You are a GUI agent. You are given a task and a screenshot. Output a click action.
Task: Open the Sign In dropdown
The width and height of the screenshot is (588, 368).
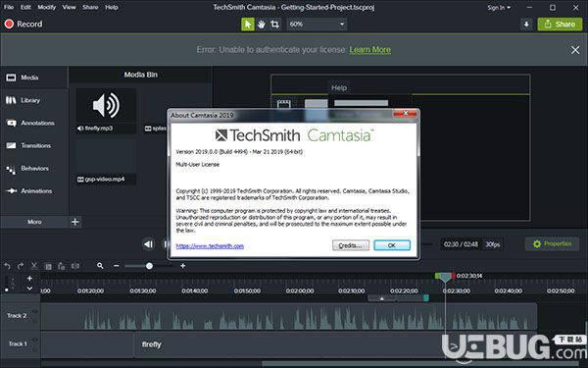pos(499,8)
